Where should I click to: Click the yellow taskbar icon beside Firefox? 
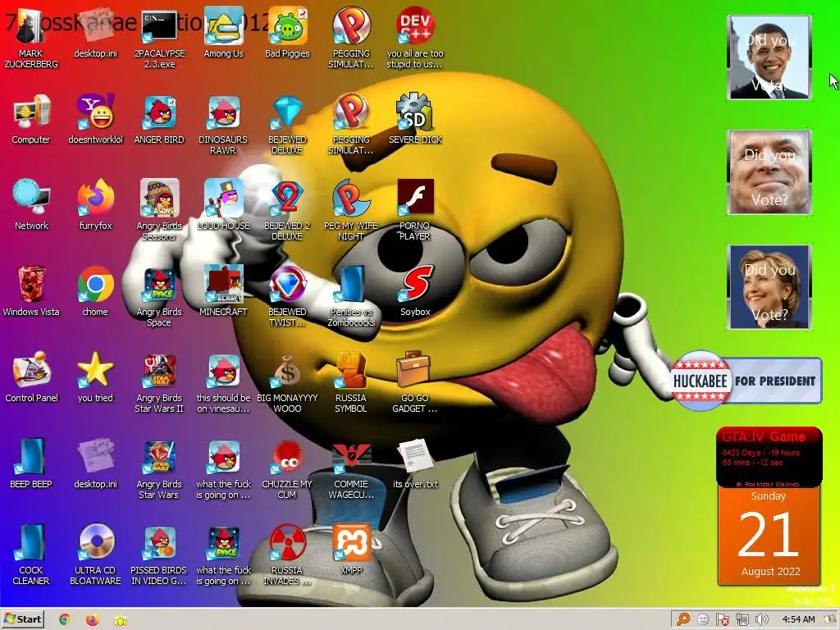121,620
